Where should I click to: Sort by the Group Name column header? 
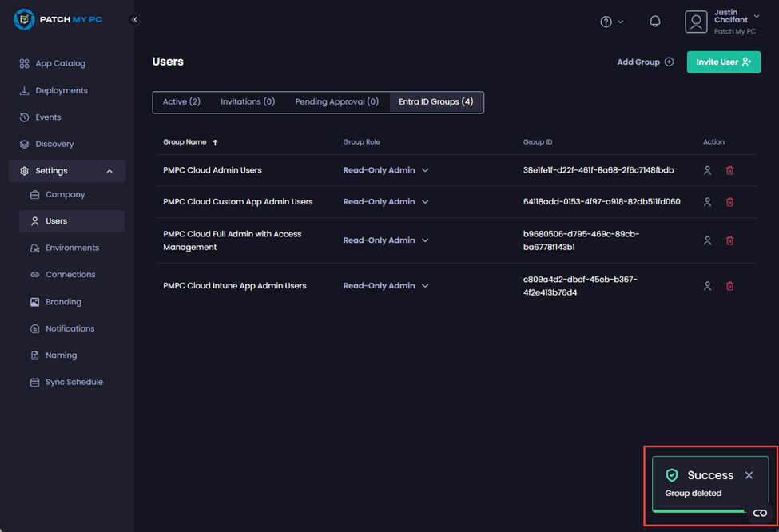click(x=185, y=141)
